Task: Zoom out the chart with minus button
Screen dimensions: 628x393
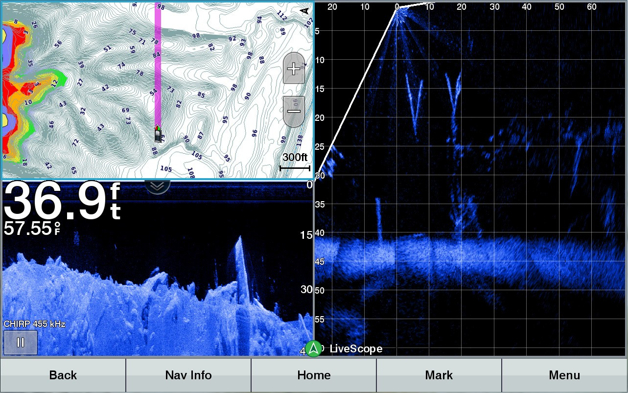Action: click(x=294, y=112)
